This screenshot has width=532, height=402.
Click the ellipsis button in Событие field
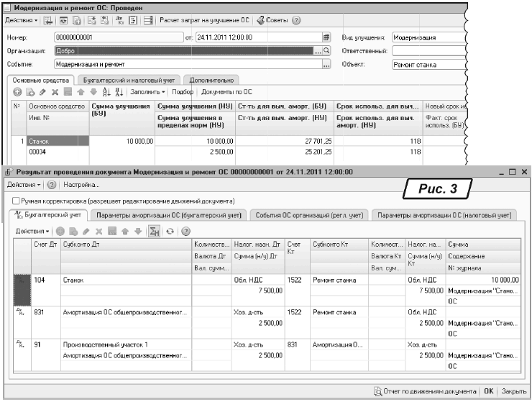coord(326,64)
